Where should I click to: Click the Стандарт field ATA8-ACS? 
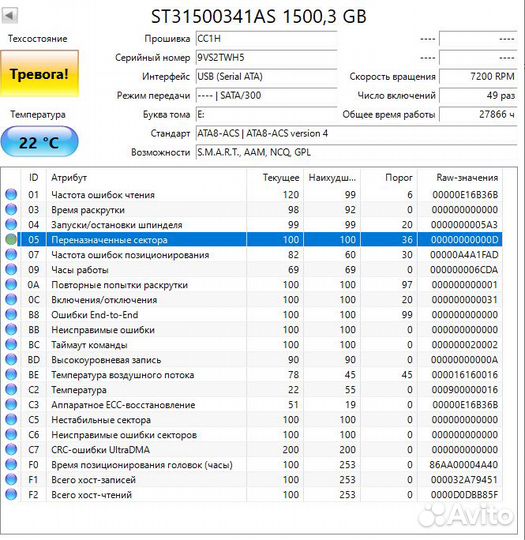[x=357, y=133]
